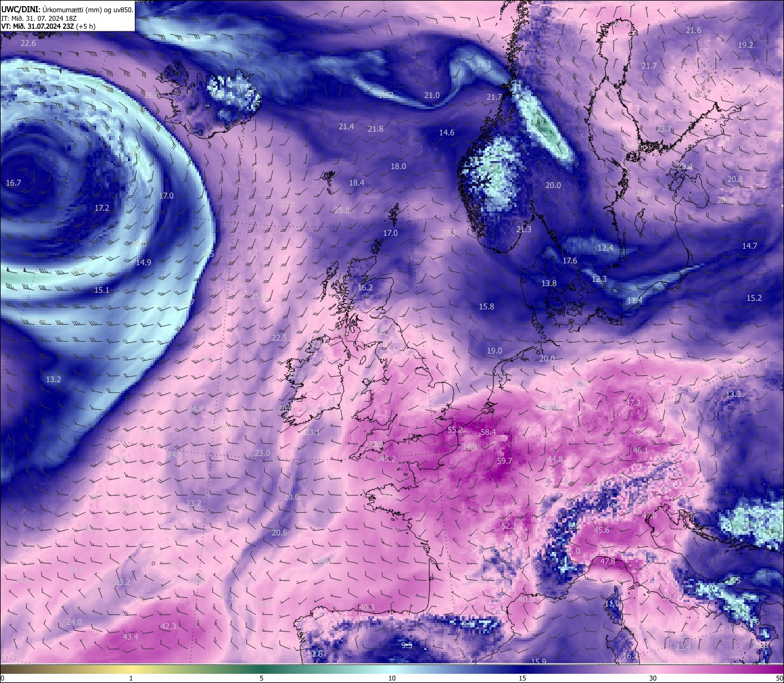
Task: Click the 18.4 value near the Faroe Islands
Action: (356, 183)
